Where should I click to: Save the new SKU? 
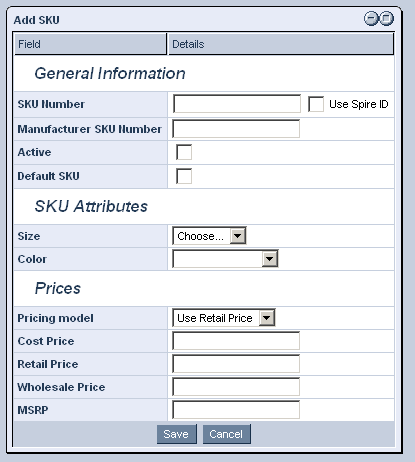(x=177, y=434)
